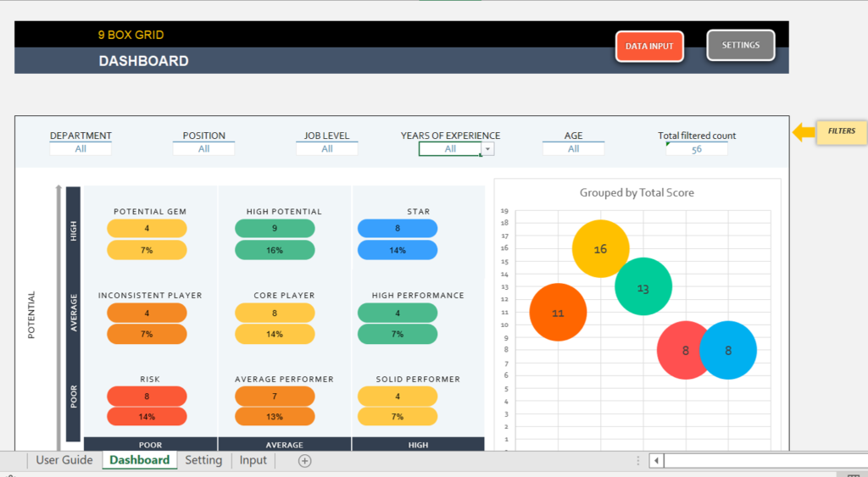Click the orange bubble labeled 11

(558, 312)
